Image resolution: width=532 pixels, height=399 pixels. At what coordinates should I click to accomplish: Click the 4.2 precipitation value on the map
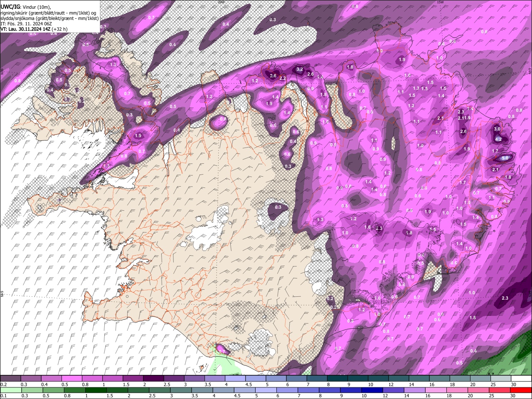click(x=499, y=139)
